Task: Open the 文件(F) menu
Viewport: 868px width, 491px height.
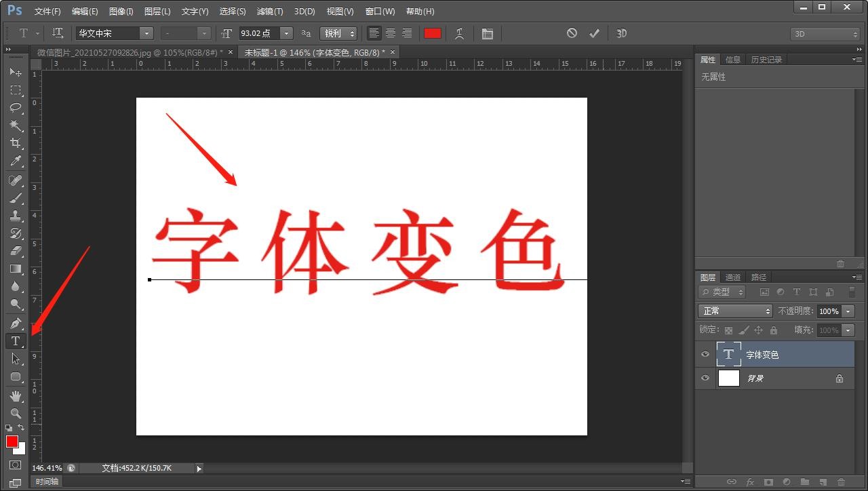Action: click(x=47, y=12)
